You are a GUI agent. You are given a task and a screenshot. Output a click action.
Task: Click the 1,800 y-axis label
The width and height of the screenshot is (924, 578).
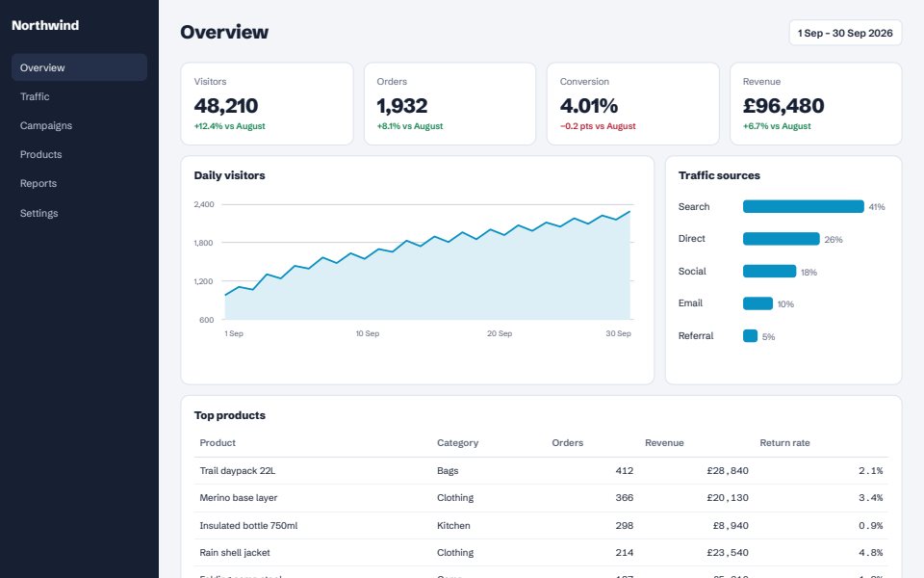pyautogui.click(x=203, y=243)
